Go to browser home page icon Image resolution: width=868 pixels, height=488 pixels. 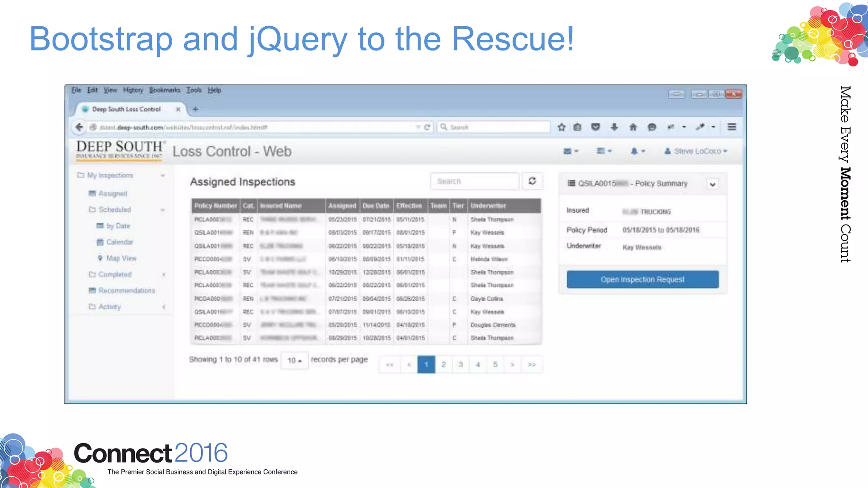pos(633,127)
